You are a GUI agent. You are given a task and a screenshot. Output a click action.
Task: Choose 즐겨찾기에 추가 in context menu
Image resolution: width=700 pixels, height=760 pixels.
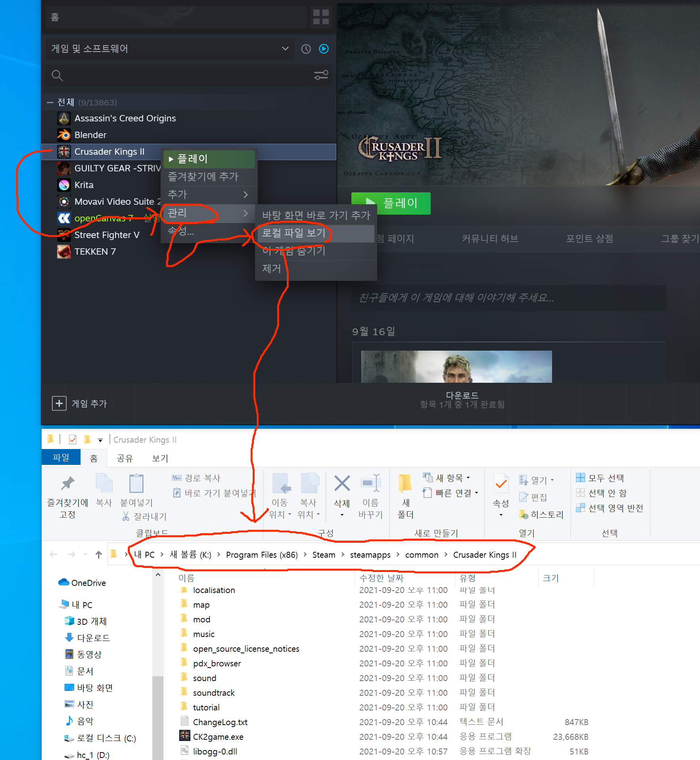[209, 177]
